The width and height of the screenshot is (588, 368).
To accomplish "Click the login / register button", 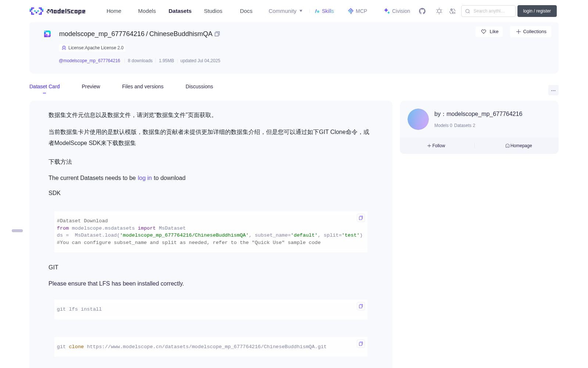I will (x=537, y=11).
